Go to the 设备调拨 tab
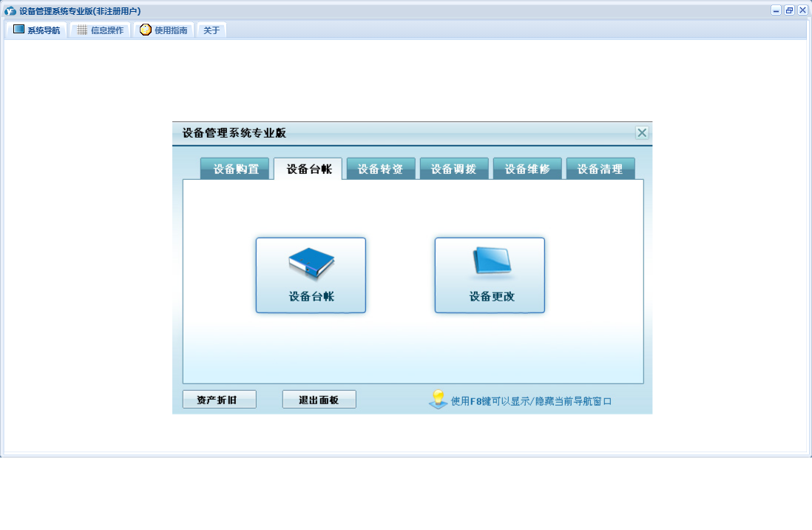Screen dimensions: 812x530 [454, 170]
